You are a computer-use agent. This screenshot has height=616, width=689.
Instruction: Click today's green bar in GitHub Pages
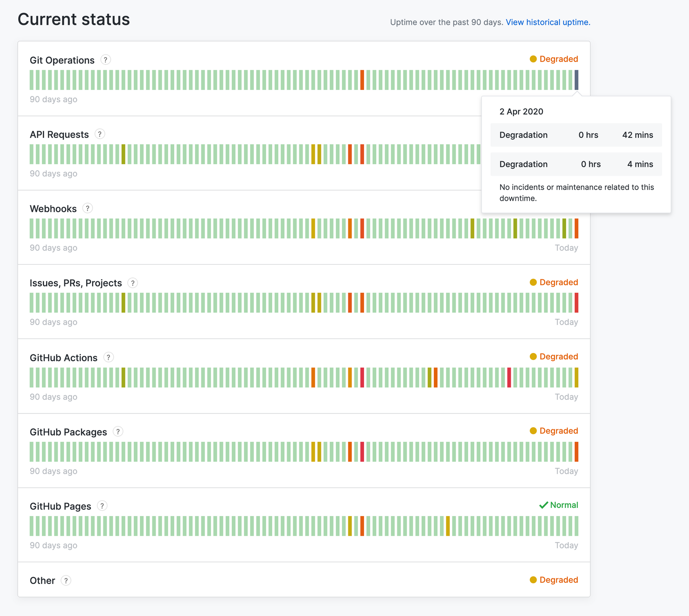576,526
